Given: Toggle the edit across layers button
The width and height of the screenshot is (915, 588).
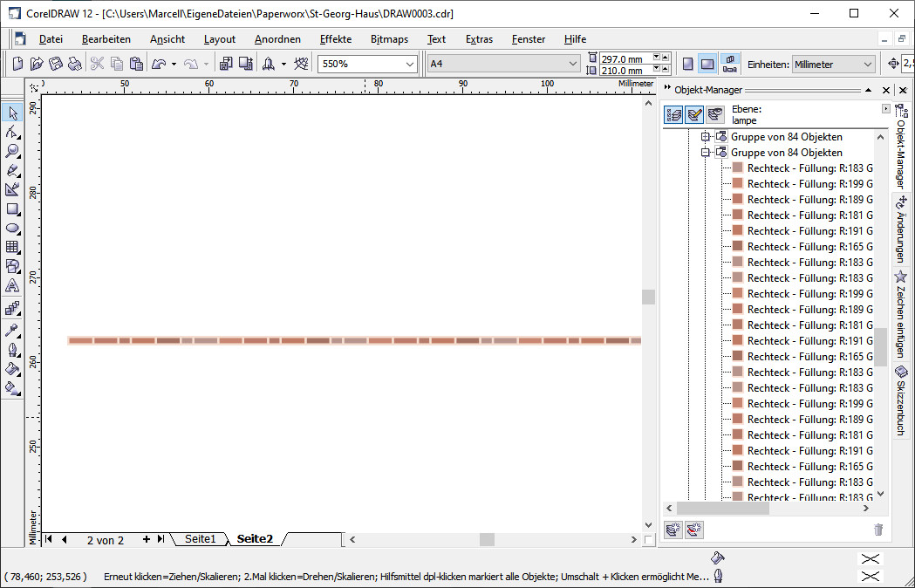Looking at the screenshot, I should 694,114.
